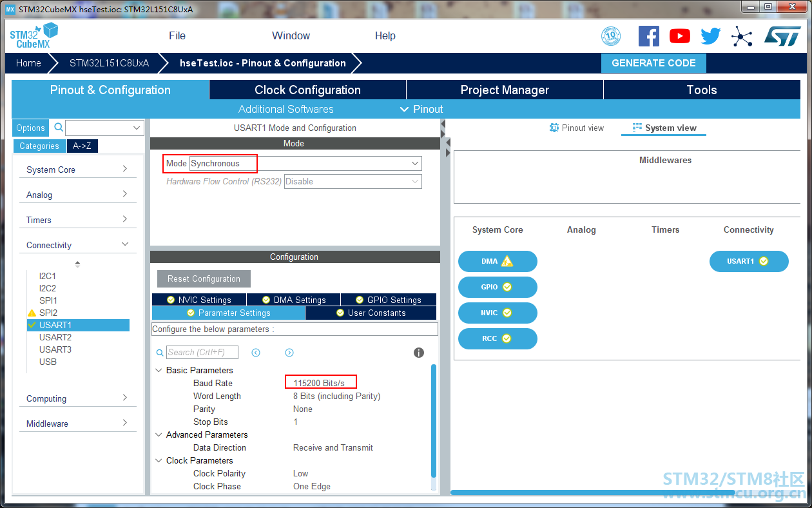
Task: Open the USART1 button in System view
Action: click(749, 261)
